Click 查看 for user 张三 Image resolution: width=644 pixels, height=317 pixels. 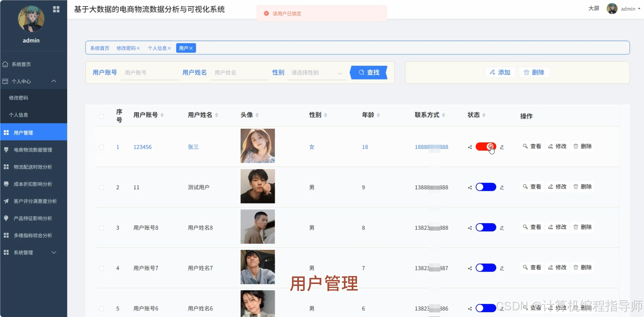pos(532,146)
